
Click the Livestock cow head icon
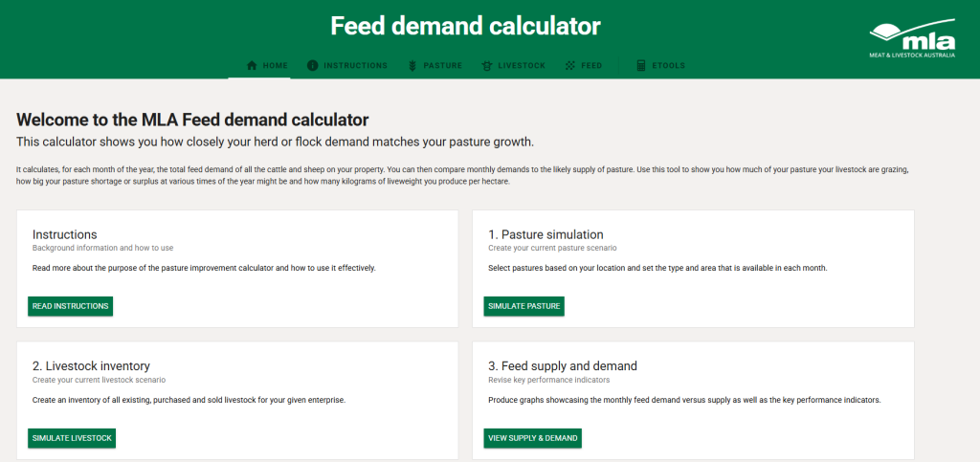click(x=487, y=66)
